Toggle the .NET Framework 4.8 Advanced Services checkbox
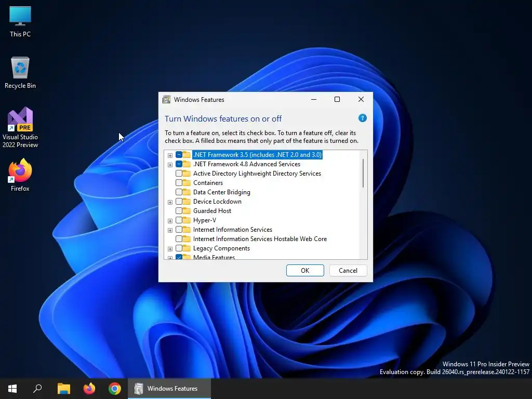Viewport: 532px width, 399px height. [179, 164]
